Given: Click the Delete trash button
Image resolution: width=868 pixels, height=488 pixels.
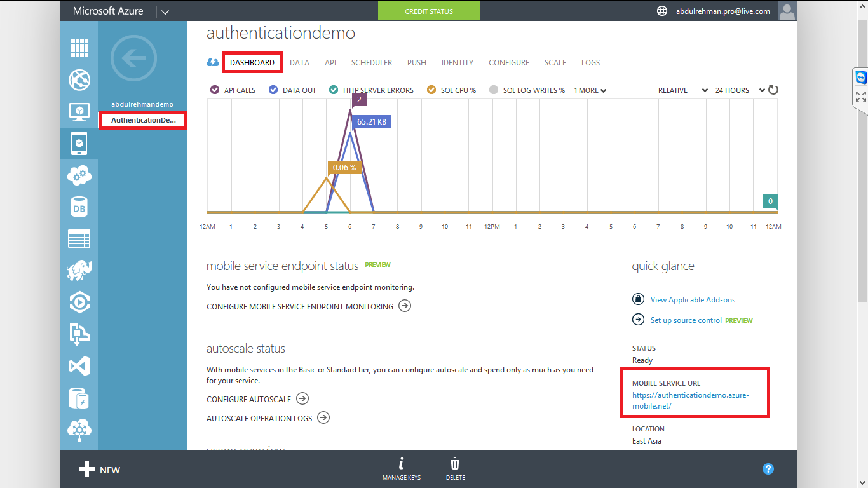Looking at the screenshot, I should pos(455,469).
